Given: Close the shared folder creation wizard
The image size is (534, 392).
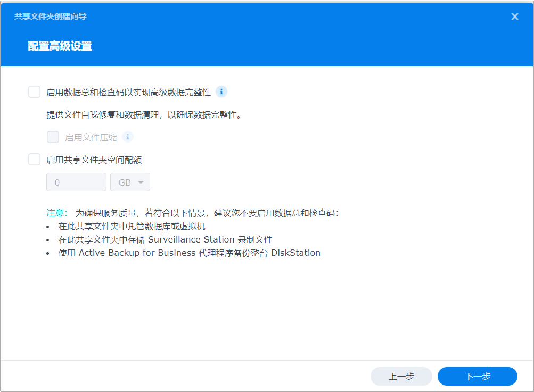Looking at the screenshot, I should [515, 16].
